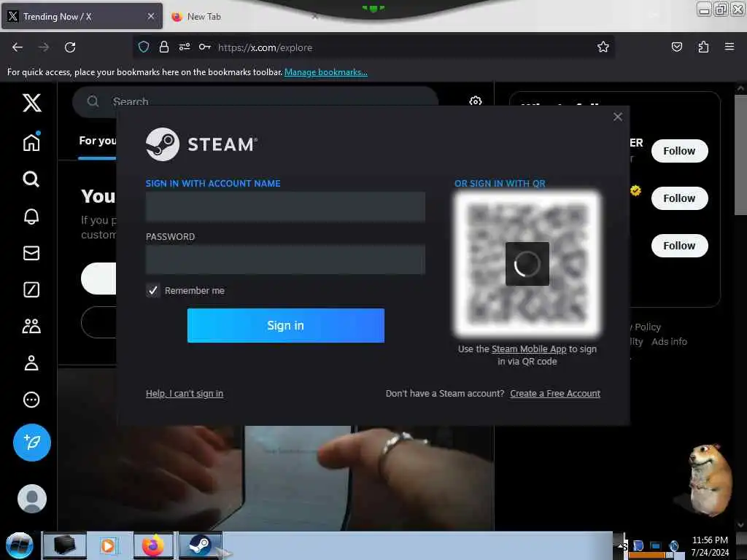Open the Steam Mobile App link
This screenshot has width=747, height=560.
(x=529, y=349)
